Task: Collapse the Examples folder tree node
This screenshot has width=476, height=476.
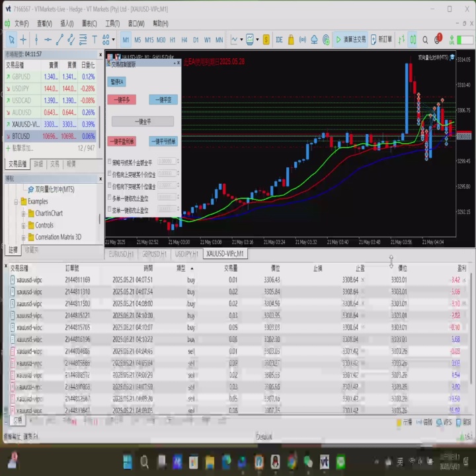Action: tap(15, 202)
